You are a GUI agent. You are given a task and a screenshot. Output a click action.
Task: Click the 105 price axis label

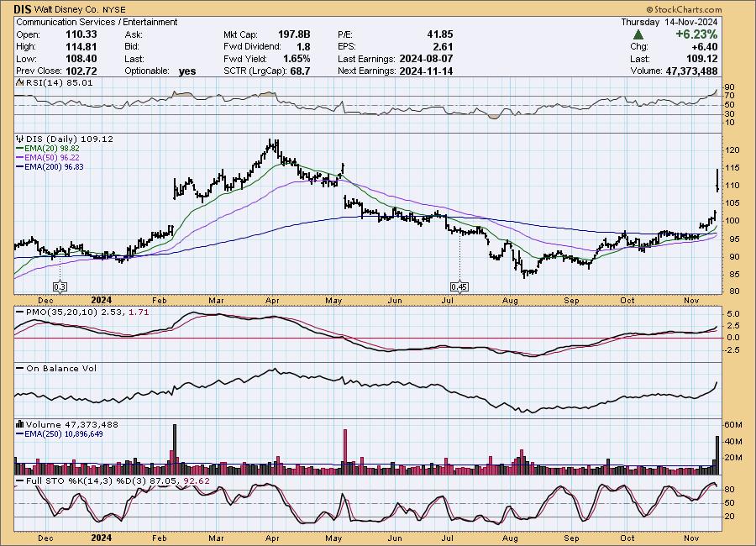(732, 203)
